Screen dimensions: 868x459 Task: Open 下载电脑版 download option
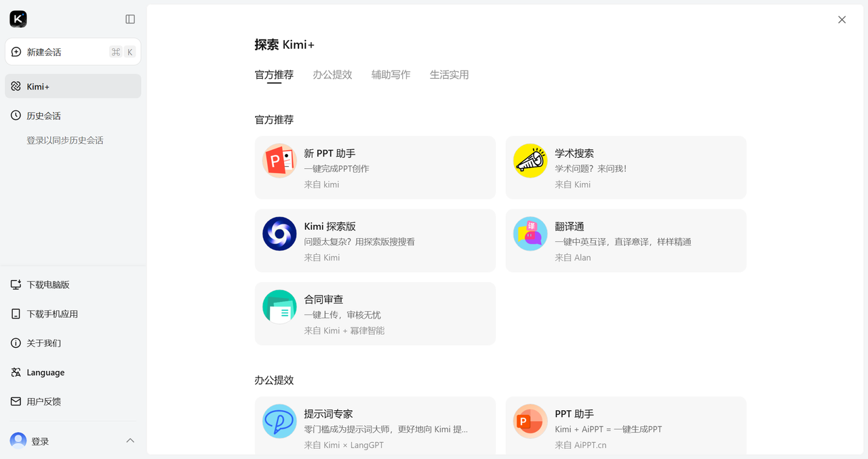point(73,285)
